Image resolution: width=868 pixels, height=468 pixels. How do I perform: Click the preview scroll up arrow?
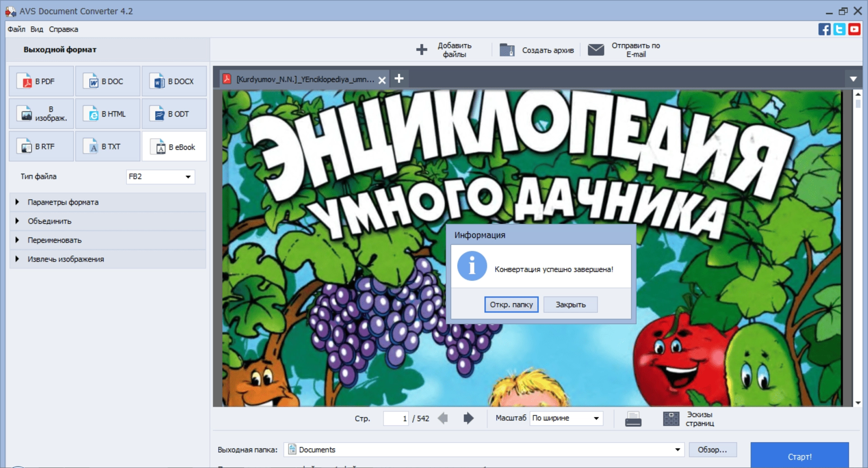point(858,95)
